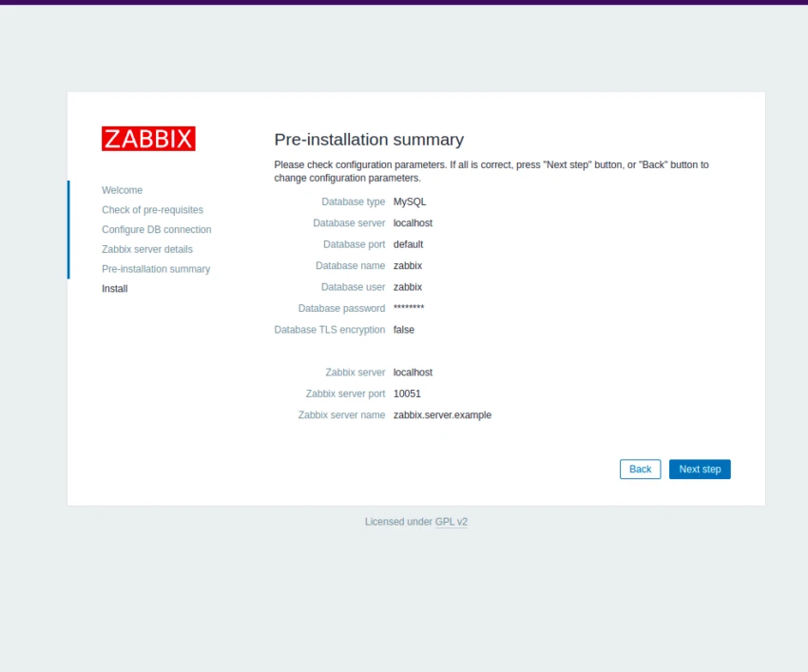Open the Check of pre-requisites step
808x672 pixels.
click(x=152, y=209)
